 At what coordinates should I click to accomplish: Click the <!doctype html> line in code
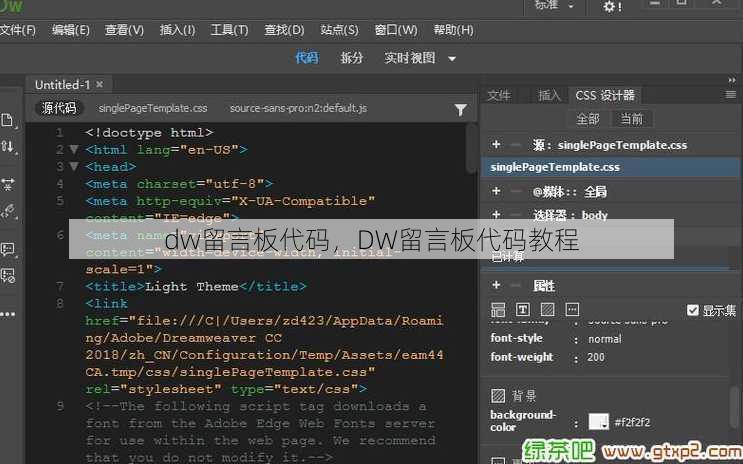[149, 133]
